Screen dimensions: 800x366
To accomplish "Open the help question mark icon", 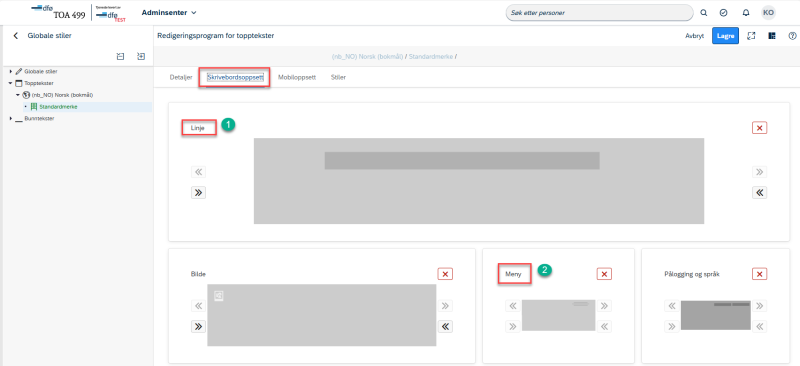I will tap(792, 36).
